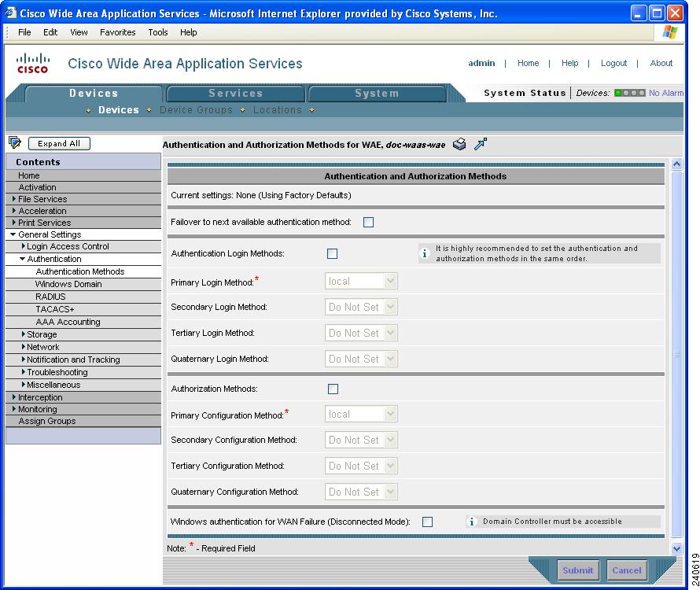Screen dimensions: 700x590
Task: Check the Authentication Login Methods box
Action: pos(332,253)
